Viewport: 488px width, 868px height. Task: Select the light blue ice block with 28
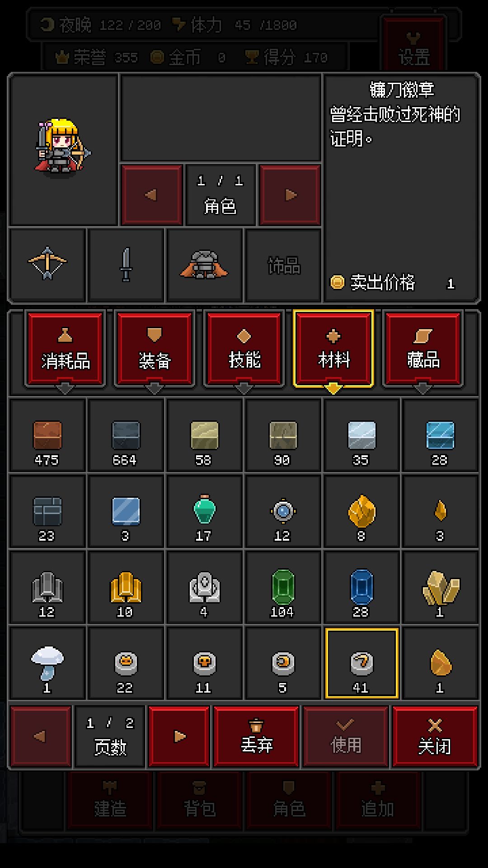click(440, 435)
